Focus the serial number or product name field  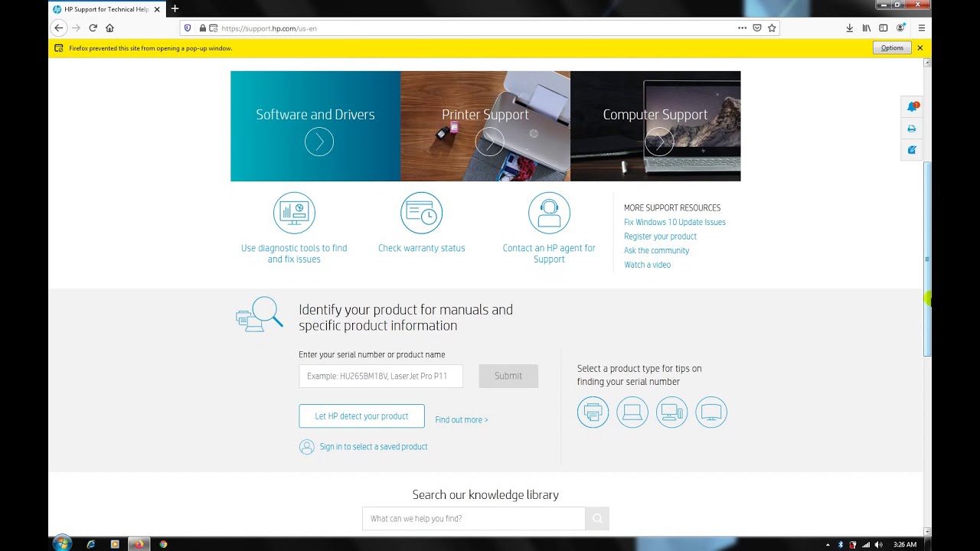pos(381,376)
